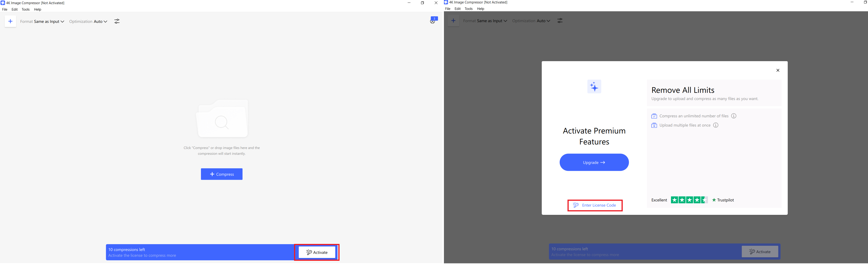Click 'Upload multiple files at once' text
868x264 pixels.
tap(685, 125)
